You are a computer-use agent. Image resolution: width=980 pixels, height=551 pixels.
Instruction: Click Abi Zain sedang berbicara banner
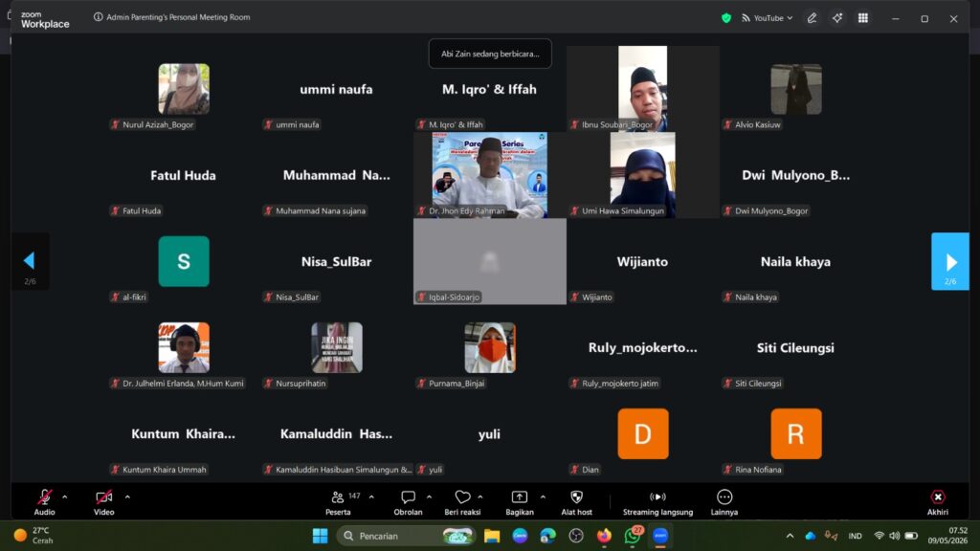(x=490, y=54)
